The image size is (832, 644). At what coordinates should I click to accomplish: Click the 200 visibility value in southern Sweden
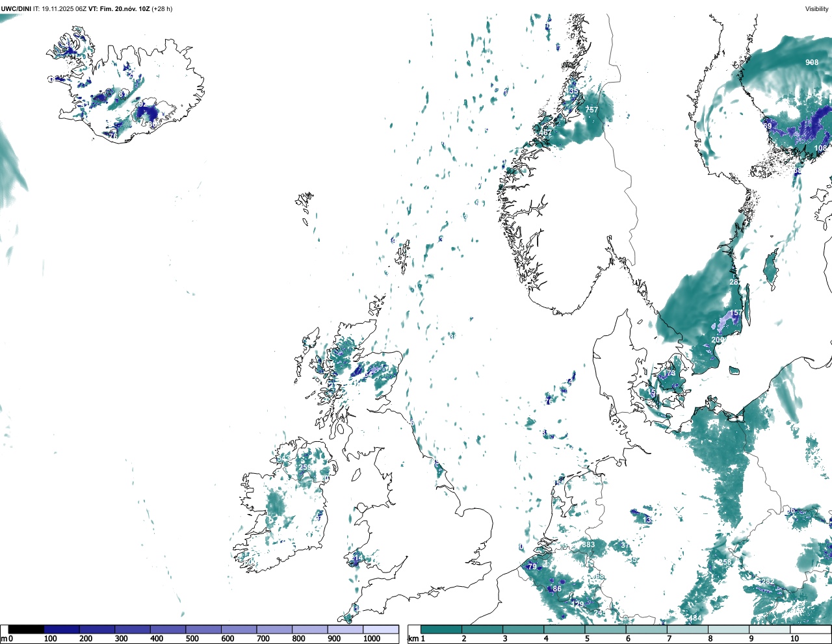pos(718,340)
